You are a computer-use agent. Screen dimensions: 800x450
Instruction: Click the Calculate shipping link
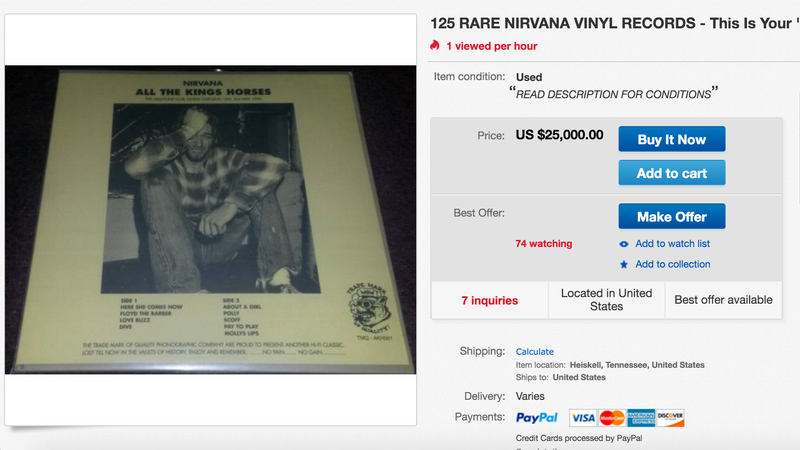(x=534, y=352)
